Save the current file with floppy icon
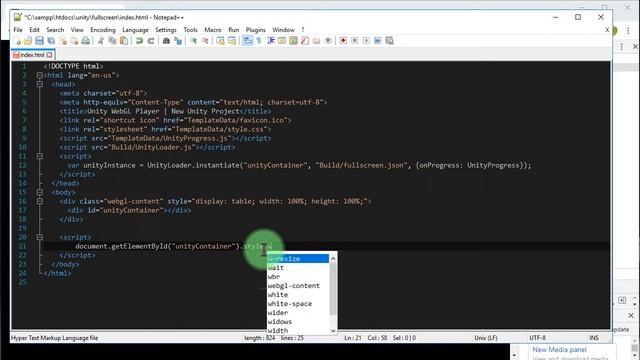Viewport: 640px width, 360px height. pyautogui.click(x=39, y=40)
